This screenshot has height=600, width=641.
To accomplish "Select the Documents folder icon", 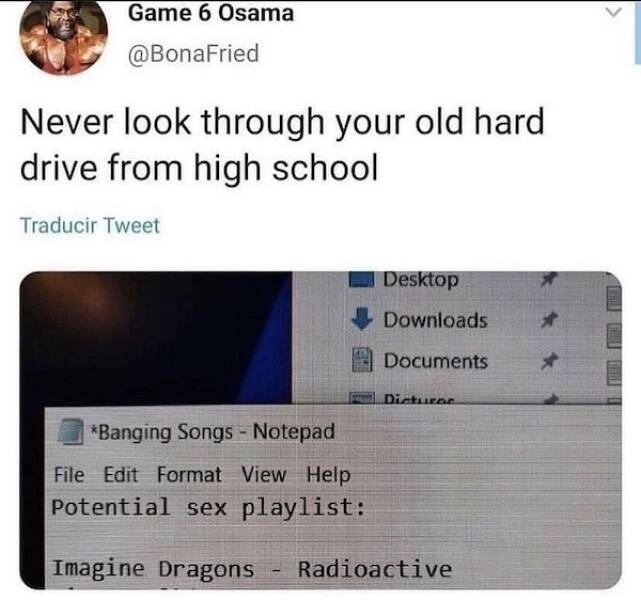I will click(x=362, y=360).
